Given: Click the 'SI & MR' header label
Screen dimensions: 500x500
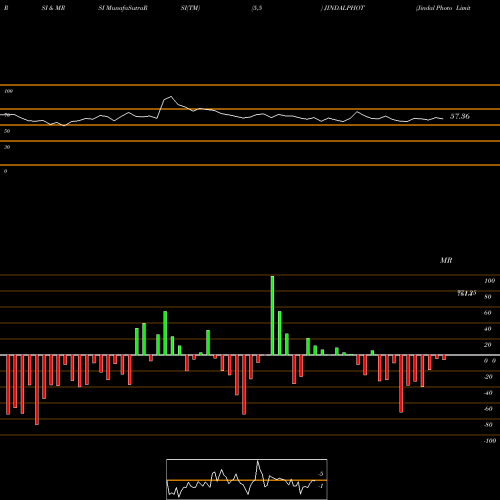Looking at the screenshot, I should coord(53,8).
